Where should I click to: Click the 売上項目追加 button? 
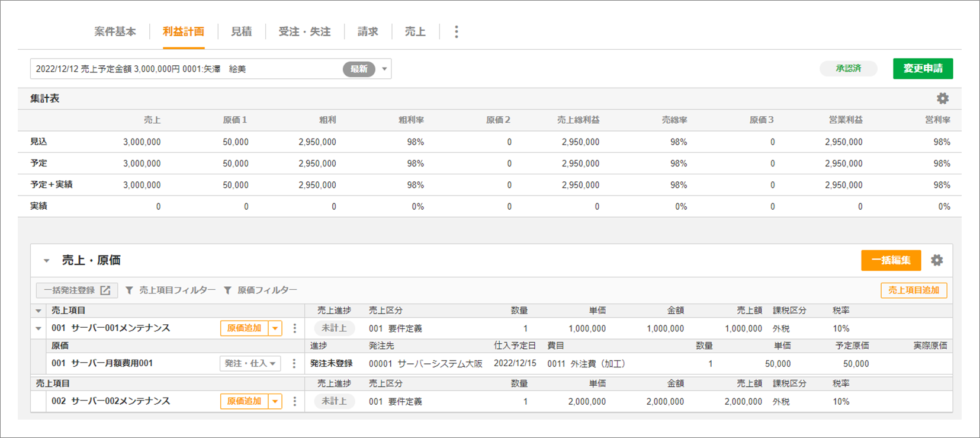pos(913,290)
